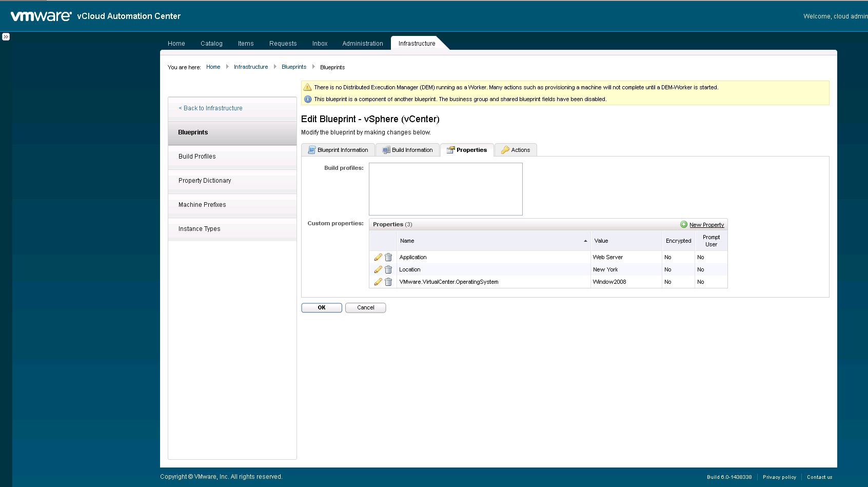Click inside the Build profiles list box
The width and height of the screenshot is (868, 487).
445,189
